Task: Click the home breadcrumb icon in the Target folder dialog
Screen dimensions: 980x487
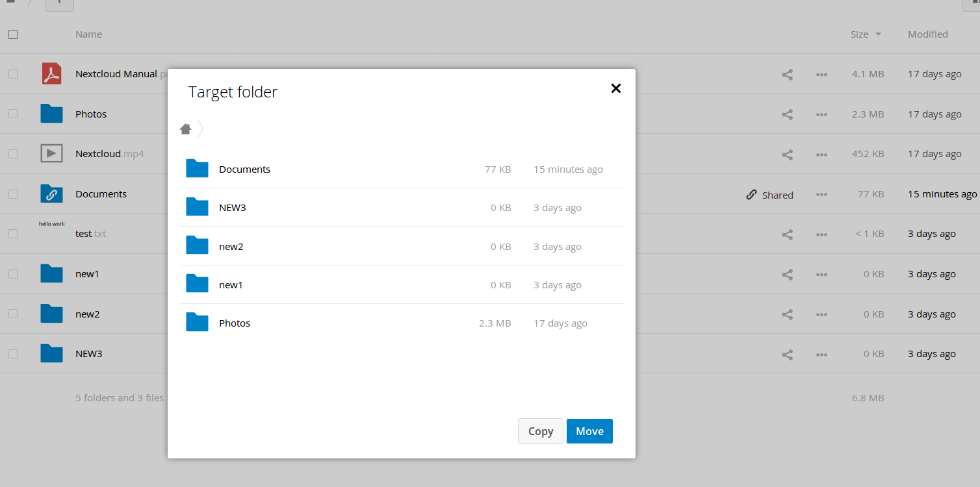Action: point(186,129)
